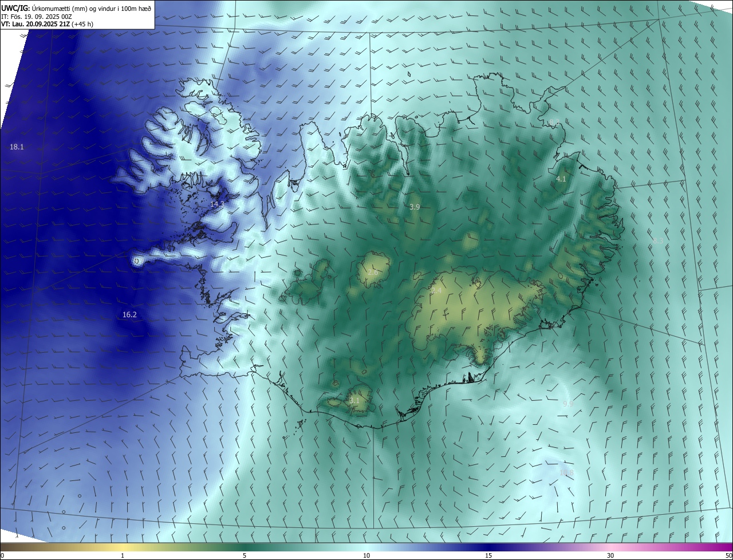The image size is (733, 560).
Task: Select the 8.3 value over the sea east of Iceland
Action: pos(658,241)
